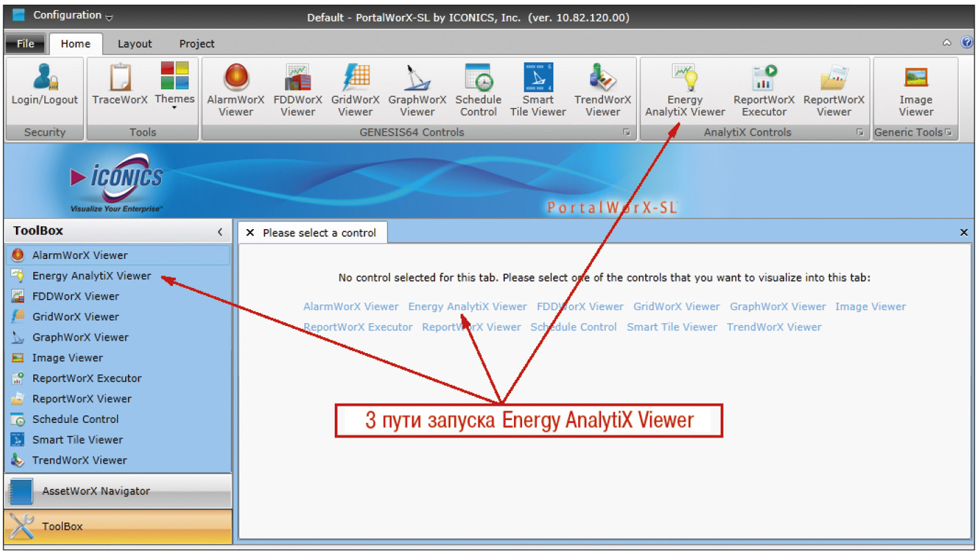980x551 pixels.
Task: Open the ToolBox pane at bottom
Action: (118, 526)
